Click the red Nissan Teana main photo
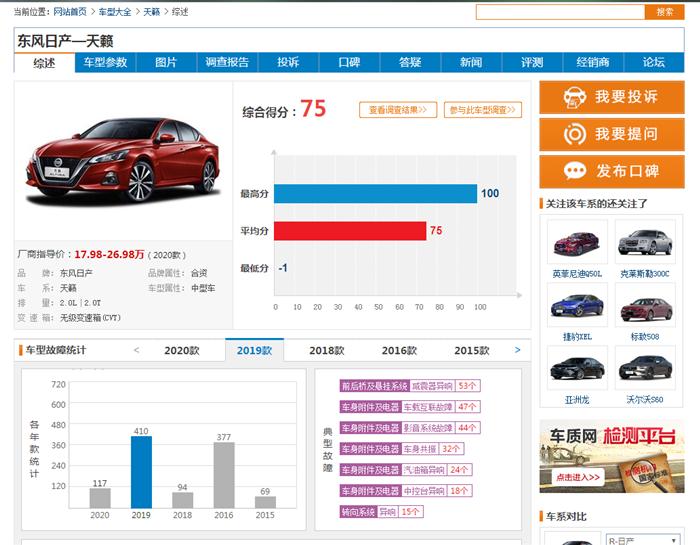The height and width of the screenshot is (545, 700). click(124, 162)
